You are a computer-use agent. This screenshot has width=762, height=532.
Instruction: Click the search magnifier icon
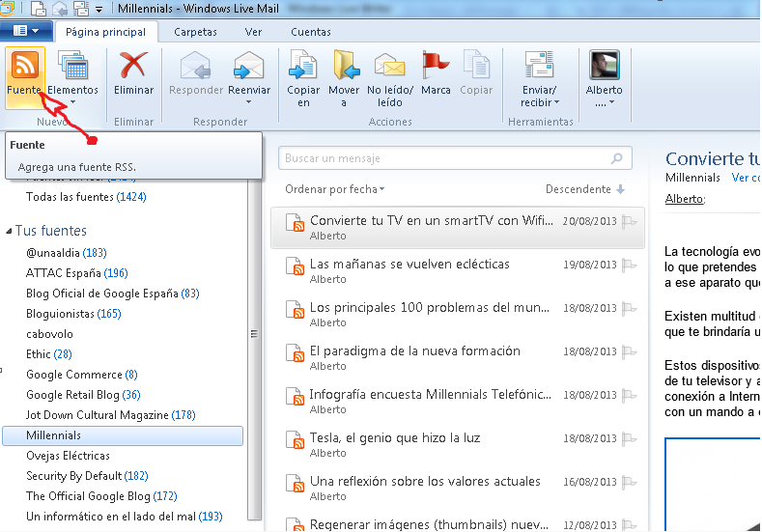(x=617, y=158)
